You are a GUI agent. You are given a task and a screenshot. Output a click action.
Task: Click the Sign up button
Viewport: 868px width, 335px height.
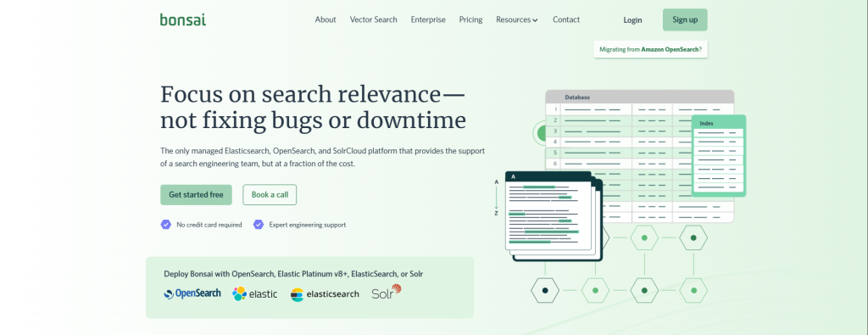[x=685, y=20]
